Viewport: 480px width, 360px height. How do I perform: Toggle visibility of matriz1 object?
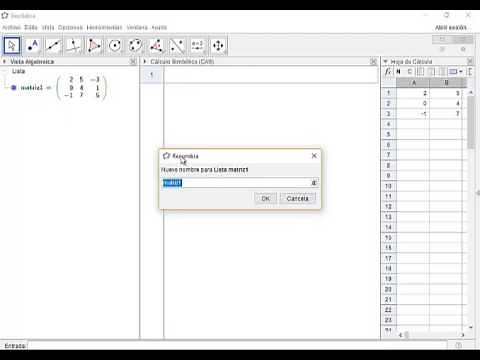click(14, 88)
